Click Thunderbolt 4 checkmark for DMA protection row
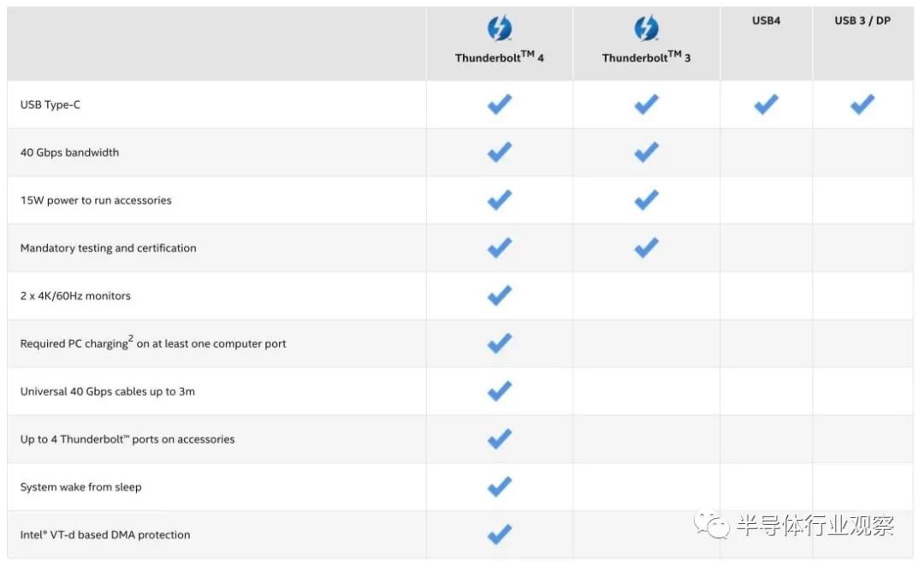The height and width of the screenshot is (566, 924). pyautogui.click(x=500, y=535)
